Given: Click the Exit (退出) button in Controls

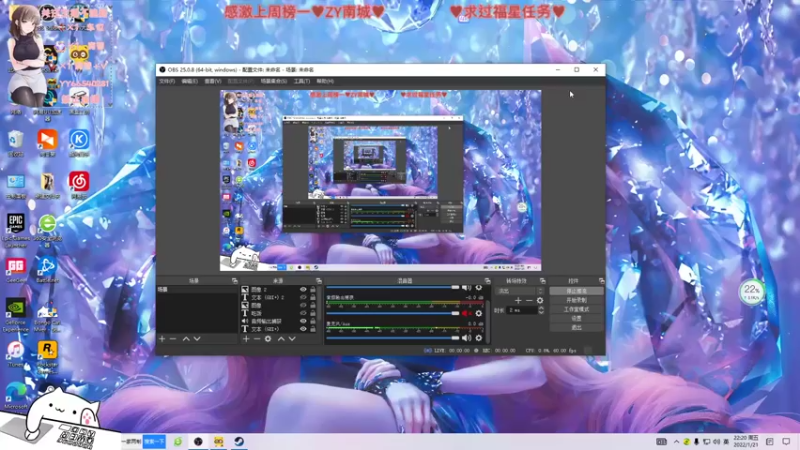Looking at the screenshot, I should pyautogui.click(x=577, y=328).
